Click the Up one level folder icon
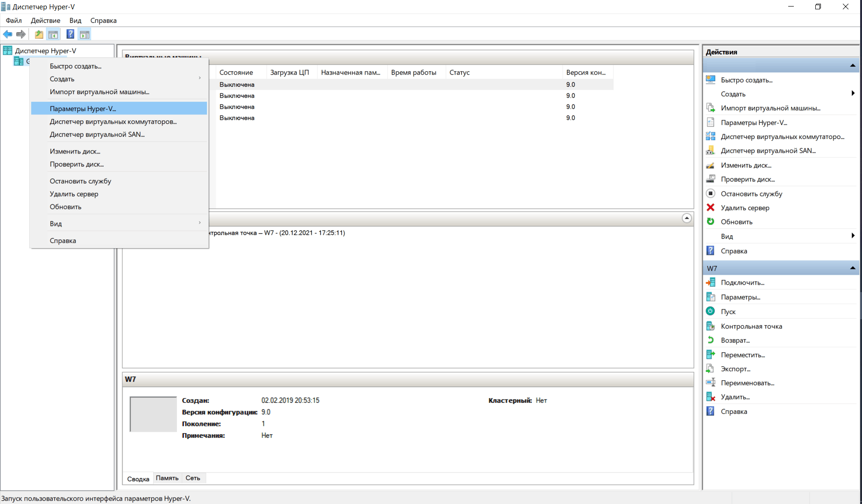 click(39, 34)
